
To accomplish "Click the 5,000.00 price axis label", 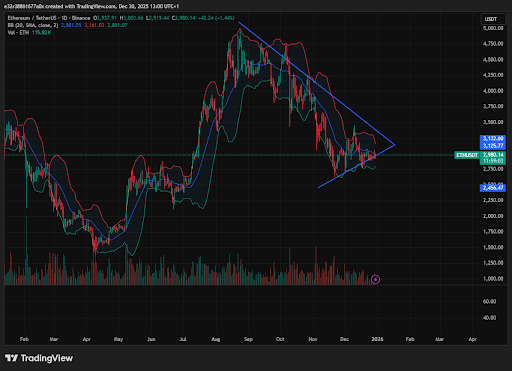I will (493, 28).
